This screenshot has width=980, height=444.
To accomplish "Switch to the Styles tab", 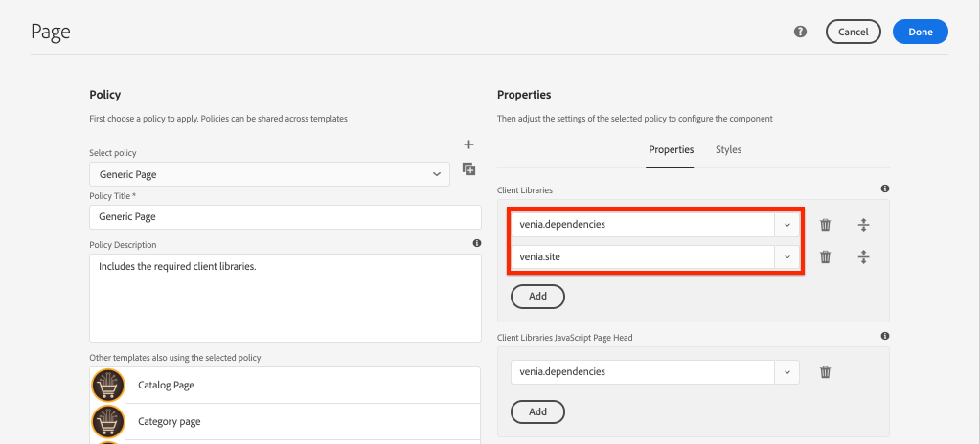I will (x=728, y=150).
